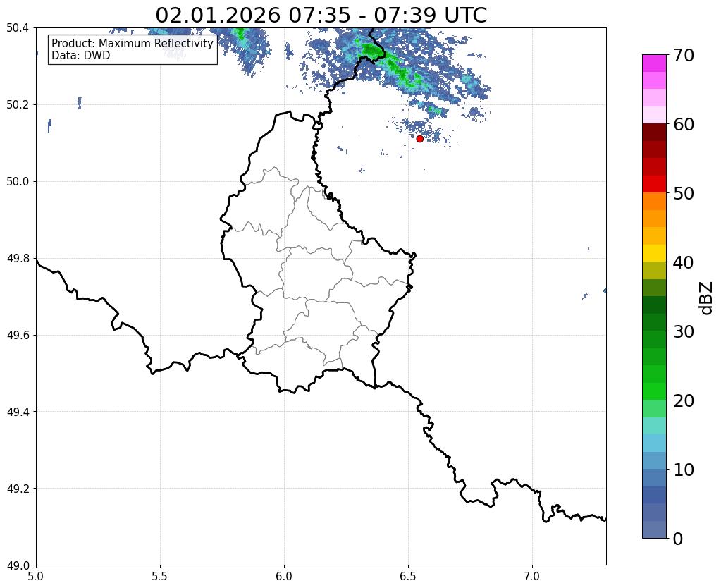Click latitude axis label 49.4
The width and height of the screenshot is (721, 588).
coord(18,412)
